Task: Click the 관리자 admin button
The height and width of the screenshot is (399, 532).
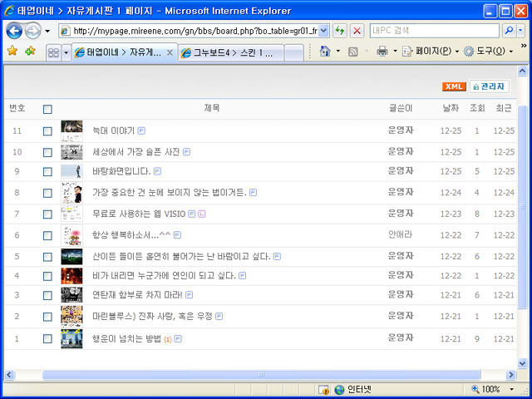Action: point(488,86)
